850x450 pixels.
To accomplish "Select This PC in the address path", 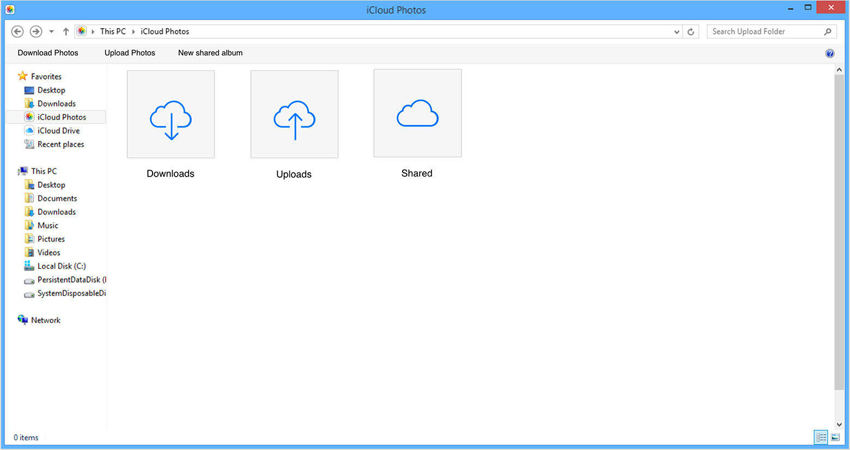I will [x=113, y=31].
